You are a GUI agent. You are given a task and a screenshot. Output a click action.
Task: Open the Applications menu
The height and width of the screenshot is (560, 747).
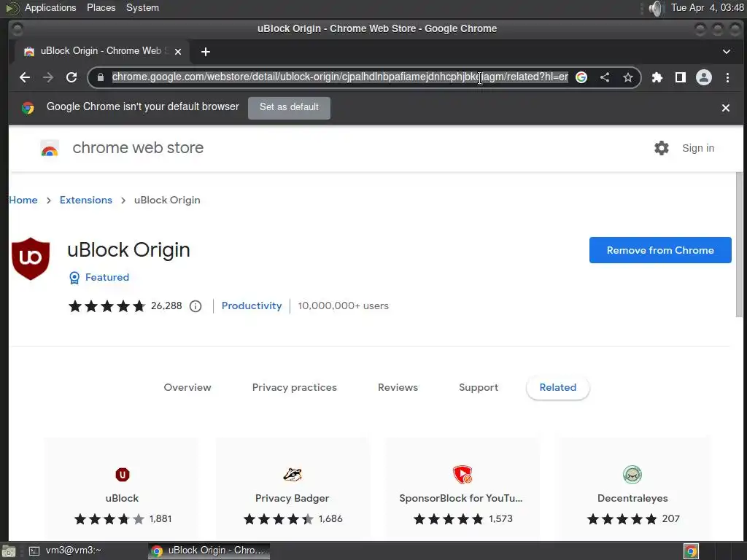click(50, 7)
